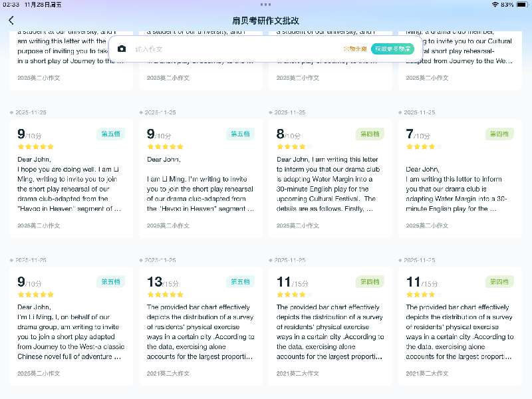The height and width of the screenshot is (399, 532).
Task: Tap the 第四档 badge on the 7/10分 card
Action: [x=499, y=134]
